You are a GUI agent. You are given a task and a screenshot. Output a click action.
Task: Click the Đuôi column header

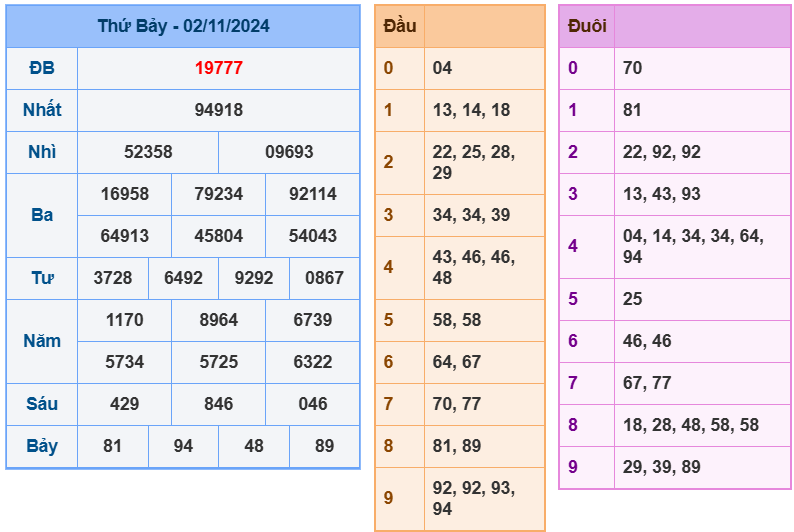point(587,26)
